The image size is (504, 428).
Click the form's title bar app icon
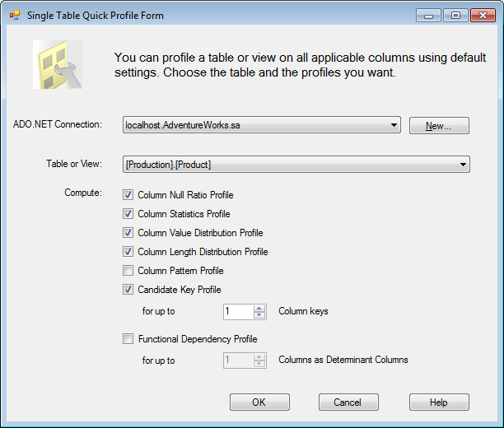click(x=15, y=15)
